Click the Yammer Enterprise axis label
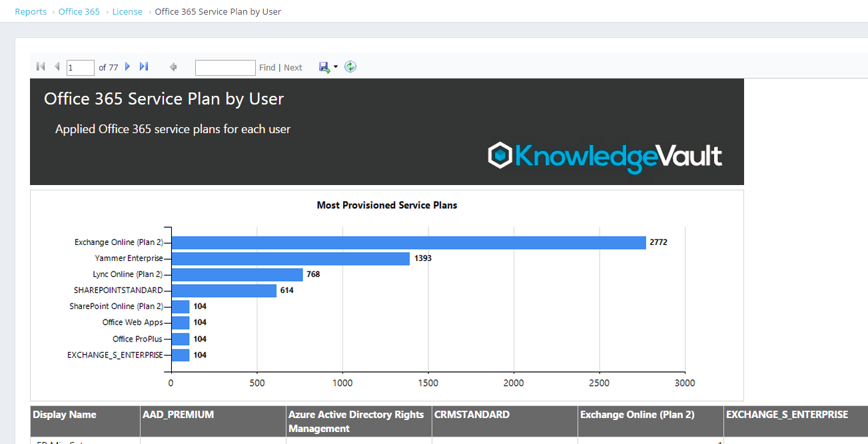The height and width of the screenshot is (444, 868). coord(129,258)
